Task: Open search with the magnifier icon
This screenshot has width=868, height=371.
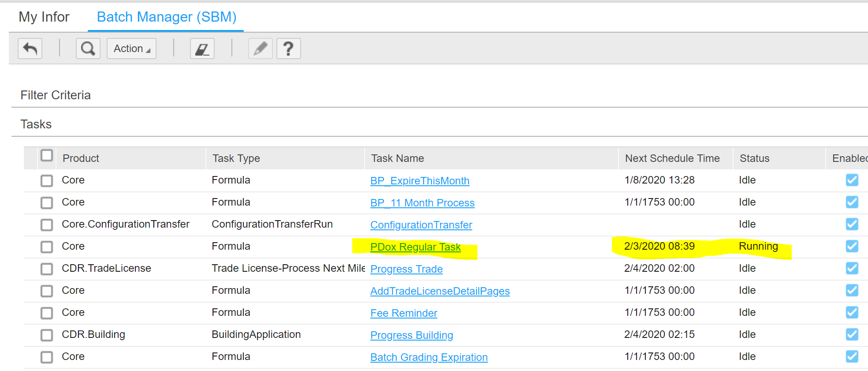Action: click(x=88, y=49)
